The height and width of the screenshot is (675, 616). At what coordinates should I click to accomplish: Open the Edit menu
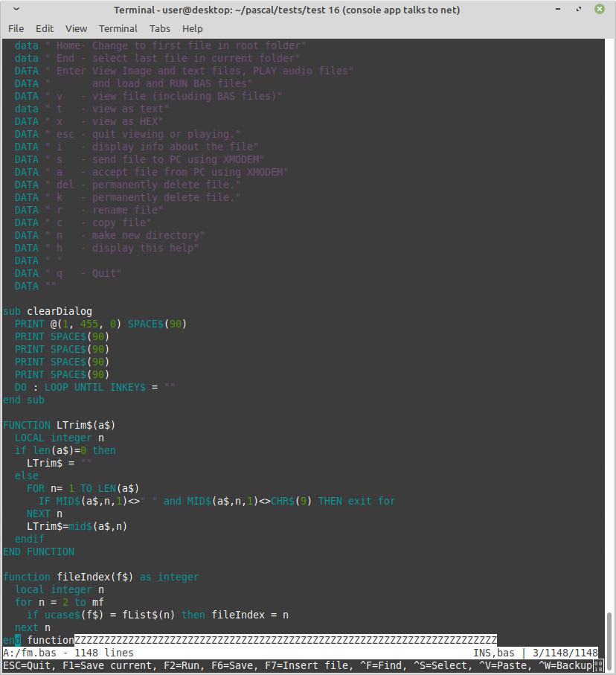[45, 28]
